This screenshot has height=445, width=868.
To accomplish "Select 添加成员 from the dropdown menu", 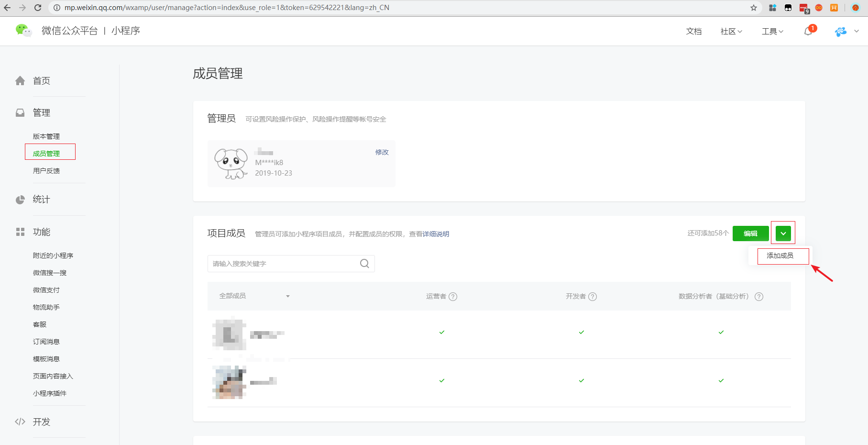I will point(780,256).
